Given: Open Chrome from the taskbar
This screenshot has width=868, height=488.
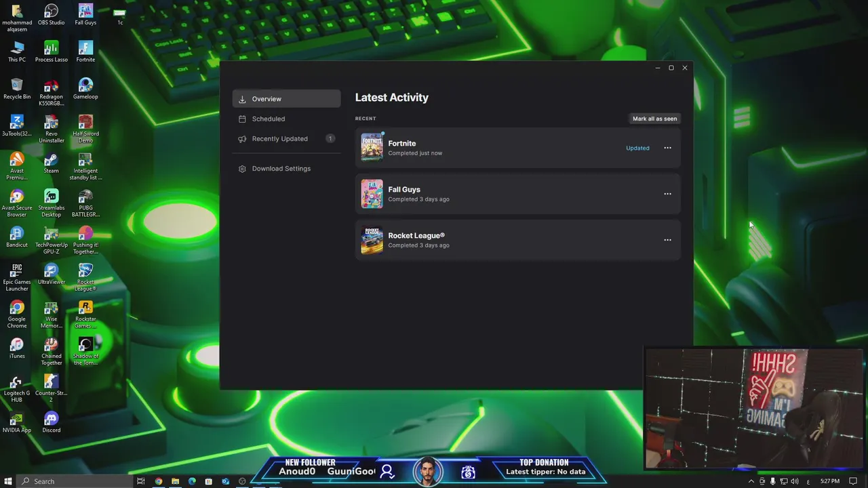Looking at the screenshot, I should tap(159, 481).
